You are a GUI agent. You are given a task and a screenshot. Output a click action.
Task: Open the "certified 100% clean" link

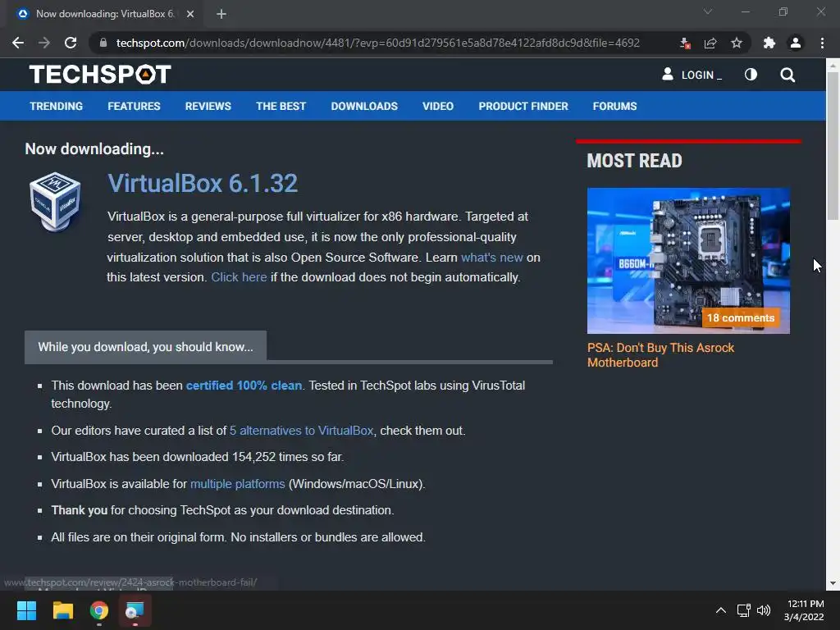click(244, 386)
